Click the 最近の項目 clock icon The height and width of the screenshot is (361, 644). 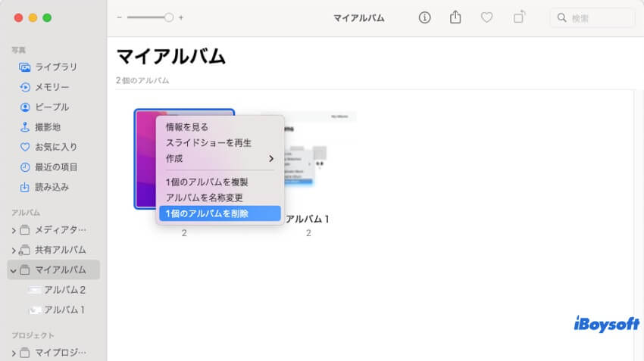(25, 167)
